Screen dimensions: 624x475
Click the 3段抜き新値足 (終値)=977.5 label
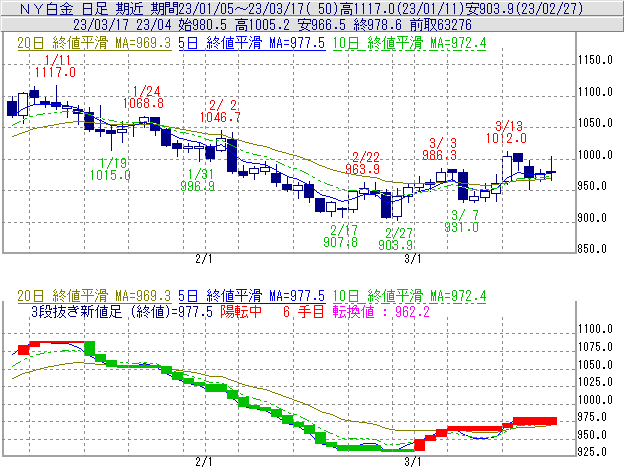pyautogui.click(x=122, y=311)
